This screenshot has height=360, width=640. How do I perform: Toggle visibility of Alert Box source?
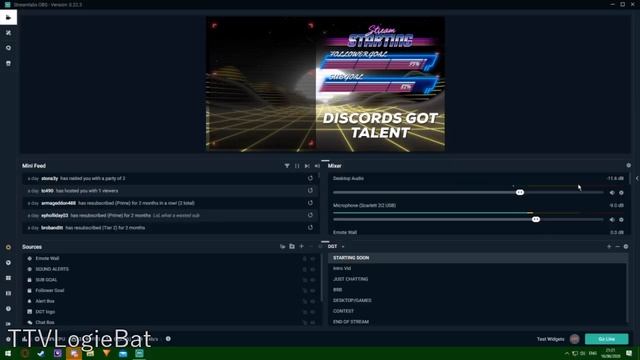(x=313, y=301)
